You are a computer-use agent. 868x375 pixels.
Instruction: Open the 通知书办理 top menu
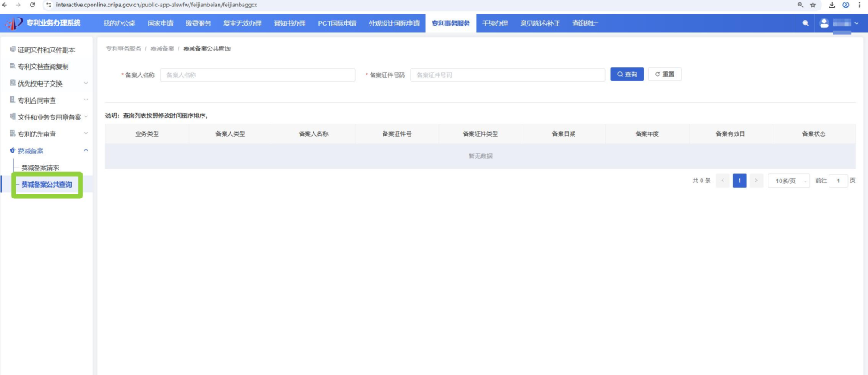pos(289,24)
